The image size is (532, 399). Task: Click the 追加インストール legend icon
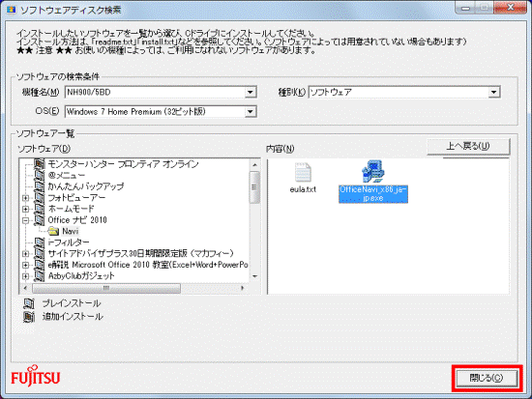(x=29, y=317)
